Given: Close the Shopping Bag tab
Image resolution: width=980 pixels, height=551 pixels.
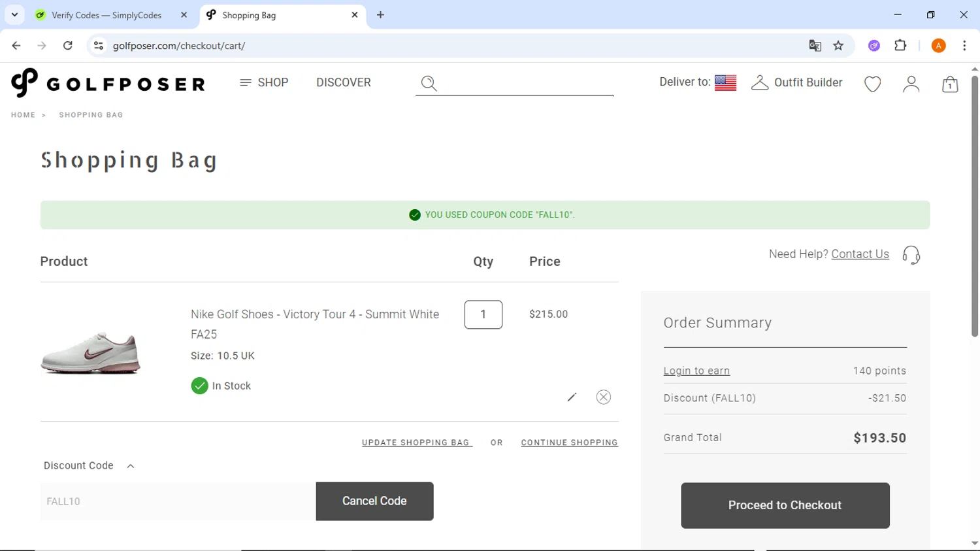Looking at the screenshot, I should pyautogui.click(x=355, y=14).
